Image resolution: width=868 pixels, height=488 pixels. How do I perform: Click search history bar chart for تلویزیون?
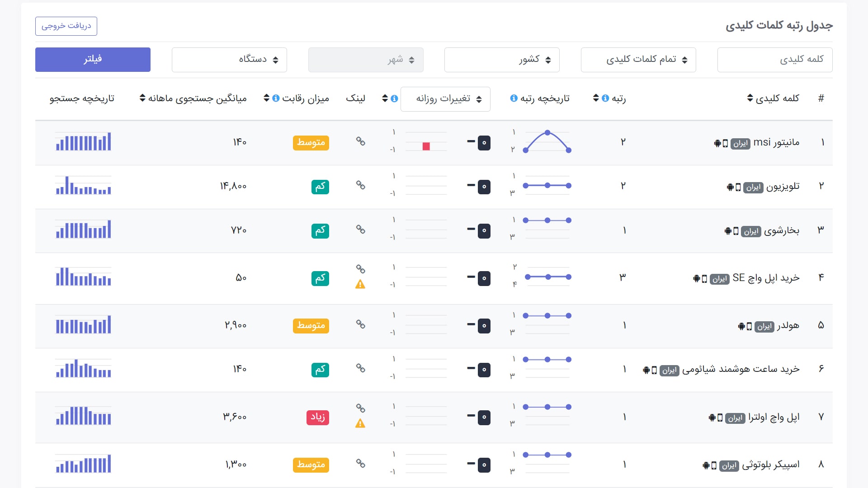tap(83, 185)
